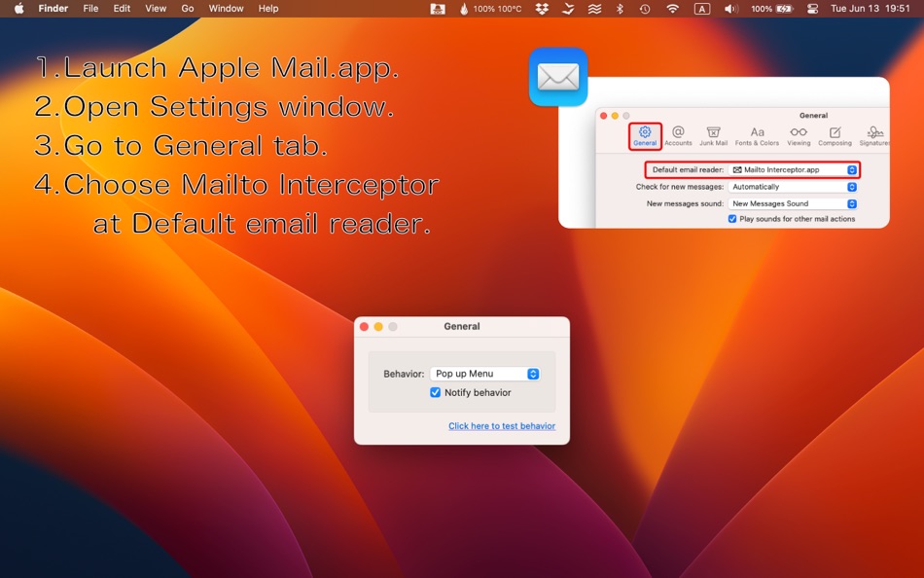Viewport: 924px width, 578px height.
Task: Open the Time Machine menu bar icon
Action: 645,8
